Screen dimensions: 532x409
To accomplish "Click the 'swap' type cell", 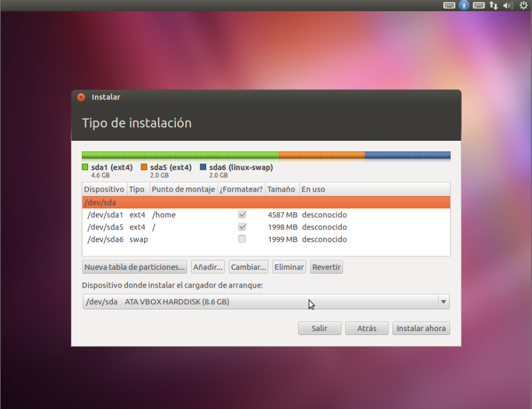I will [x=139, y=239].
